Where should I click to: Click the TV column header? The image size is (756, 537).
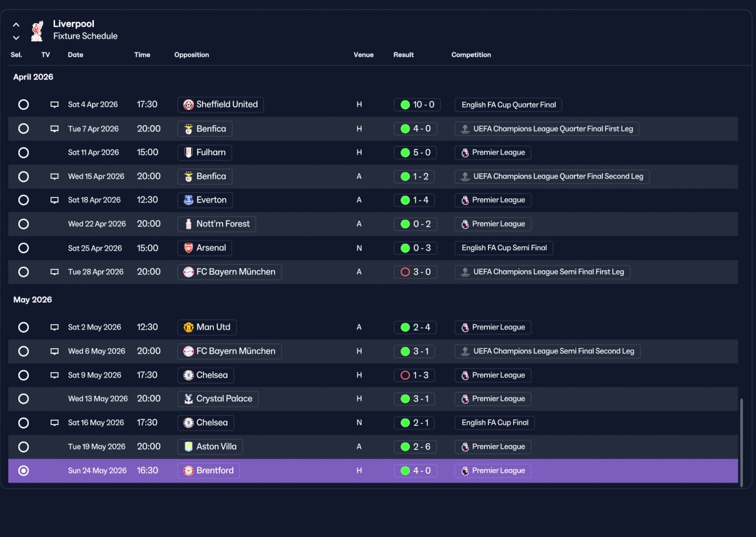[x=45, y=55]
